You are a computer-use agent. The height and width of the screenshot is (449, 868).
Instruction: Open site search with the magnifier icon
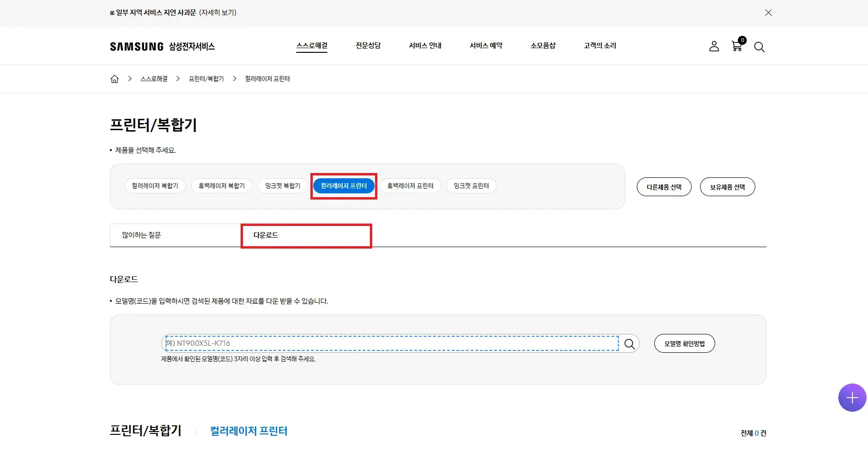[759, 47]
